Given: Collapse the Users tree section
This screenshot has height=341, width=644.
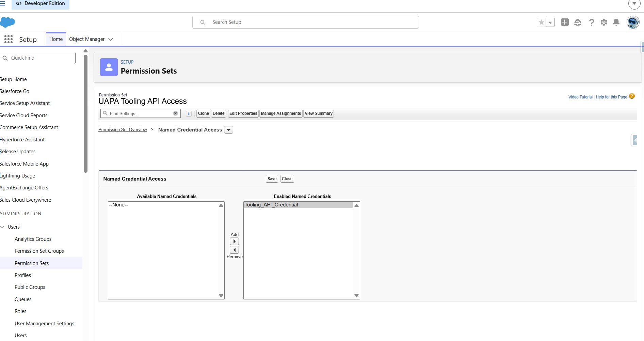Looking at the screenshot, I should pos(2,227).
